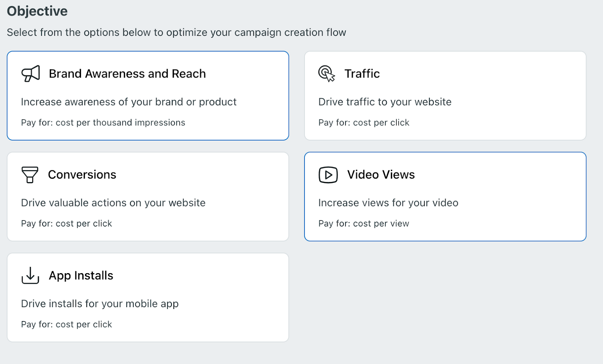The width and height of the screenshot is (603, 364).
Task: Click the play button icon for Video Views
Action: point(328,175)
